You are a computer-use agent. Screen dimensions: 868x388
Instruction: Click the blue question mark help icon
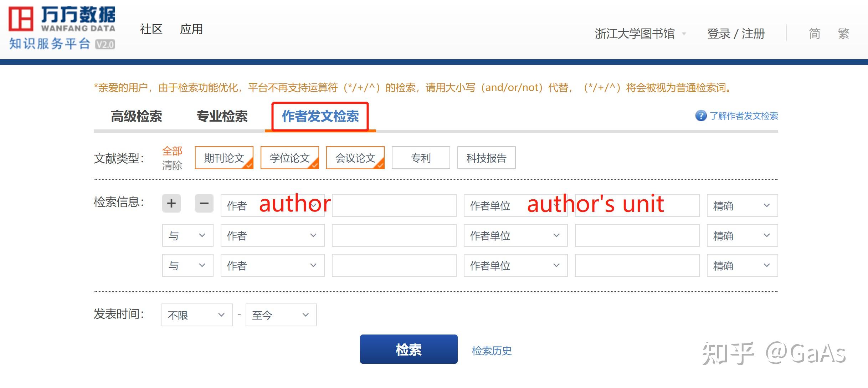click(701, 116)
